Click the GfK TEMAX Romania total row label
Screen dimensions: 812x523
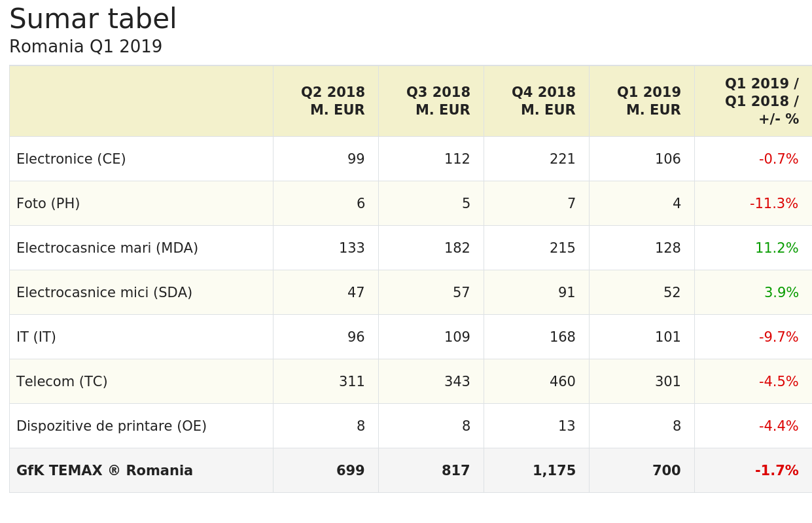pyautogui.click(x=105, y=471)
